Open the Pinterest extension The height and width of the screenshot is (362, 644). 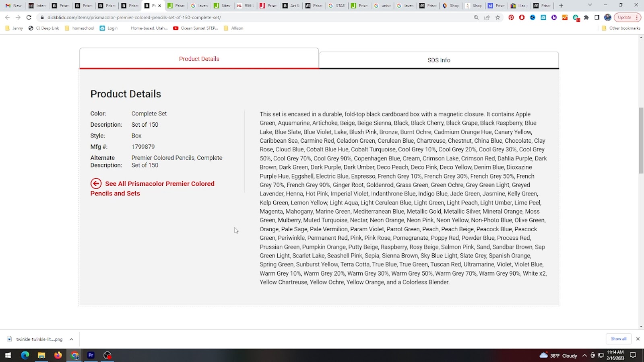tap(511, 17)
